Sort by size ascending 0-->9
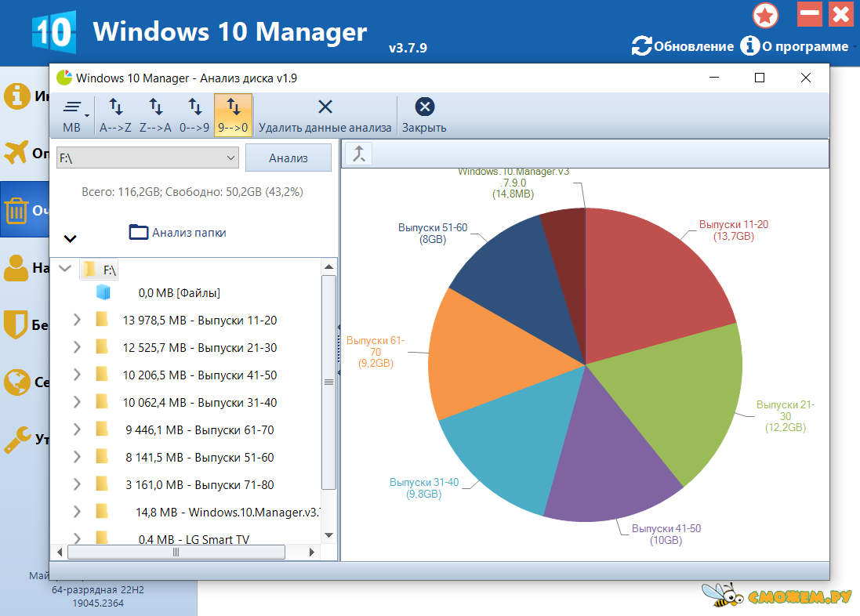The width and height of the screenshot is (860, 616). [194, 116]
